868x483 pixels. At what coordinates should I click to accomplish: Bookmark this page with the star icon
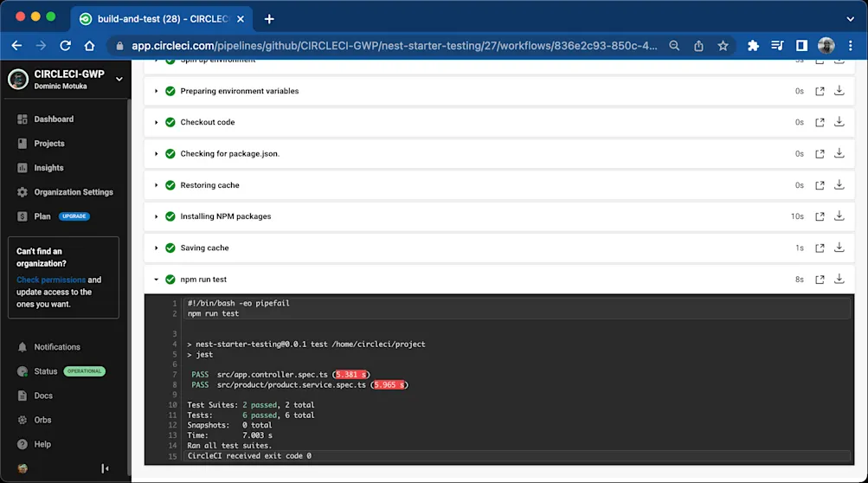(723, 46)
